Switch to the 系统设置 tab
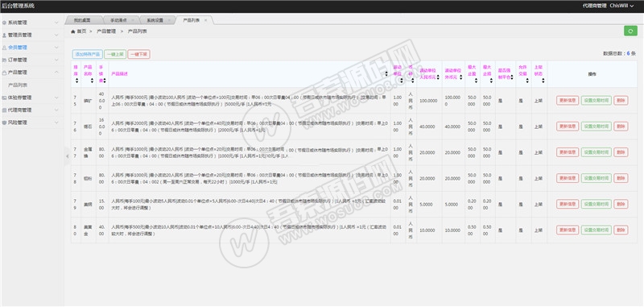This screenshot has height=307, width=644. (155, 20)
